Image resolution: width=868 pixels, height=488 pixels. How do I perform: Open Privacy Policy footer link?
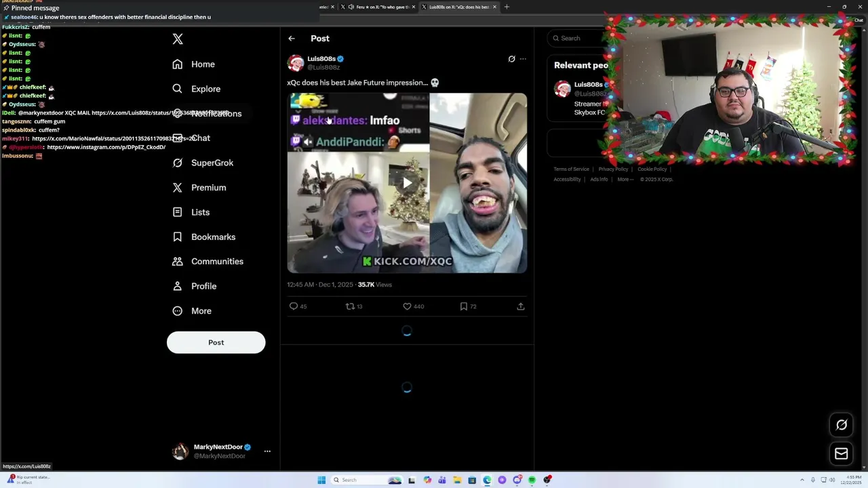tap(613, 169)
